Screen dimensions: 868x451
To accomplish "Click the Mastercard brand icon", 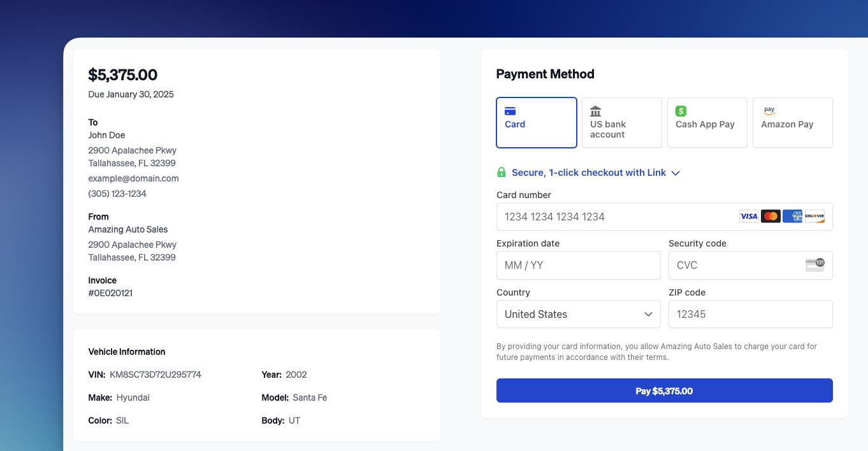I will coord(770,216).
